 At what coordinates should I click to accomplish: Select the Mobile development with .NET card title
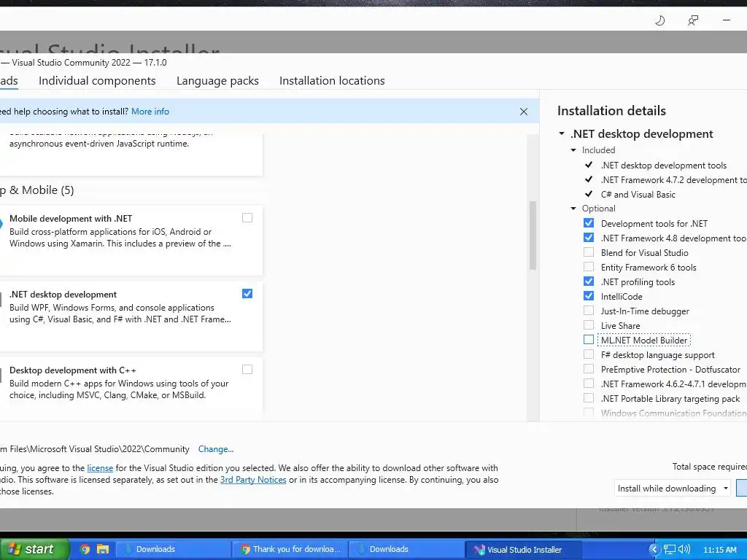tap(71, 219)
